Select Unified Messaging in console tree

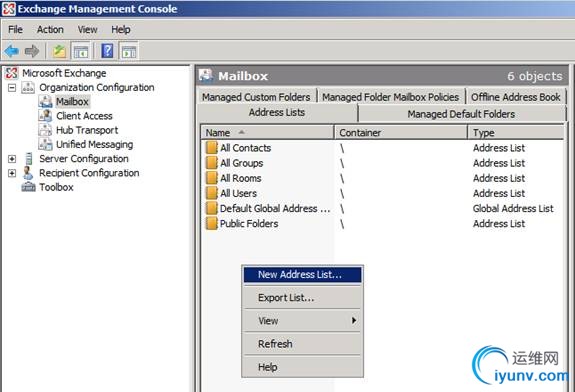coord(95,144)
